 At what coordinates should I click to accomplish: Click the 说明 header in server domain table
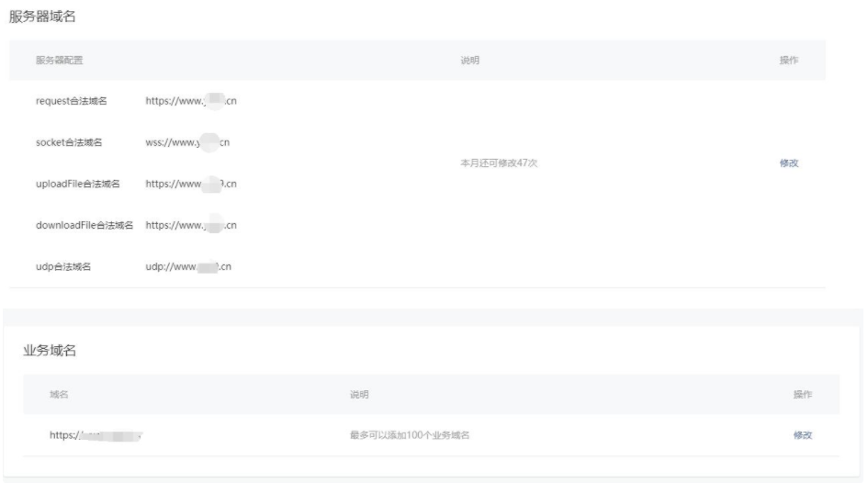pos(469,60)
